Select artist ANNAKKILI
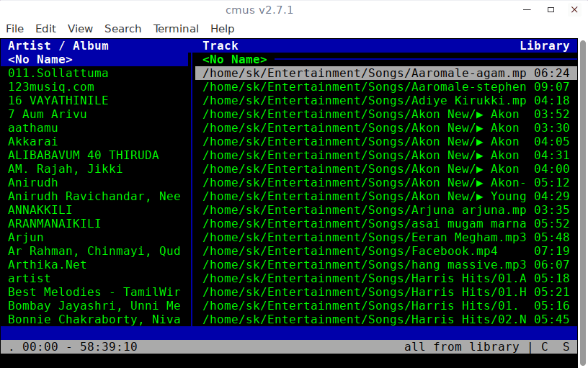 tap(94, 210)
